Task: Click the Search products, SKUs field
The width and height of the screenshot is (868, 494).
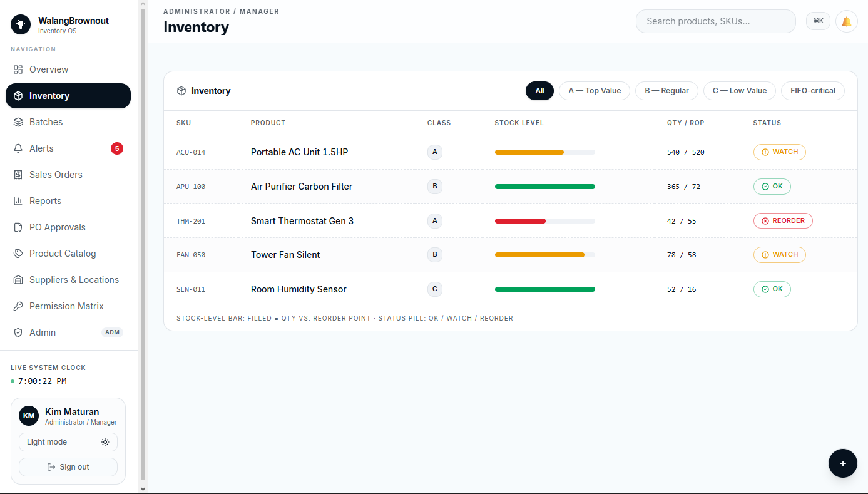Action: click(x=716, y=21)
